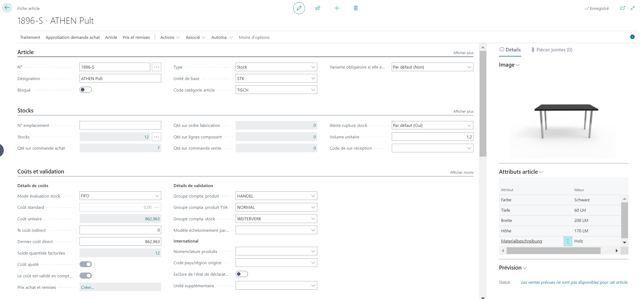The width and height of the screenshot is (644, 299).
Task: Click the share icon
Action: 318,8
